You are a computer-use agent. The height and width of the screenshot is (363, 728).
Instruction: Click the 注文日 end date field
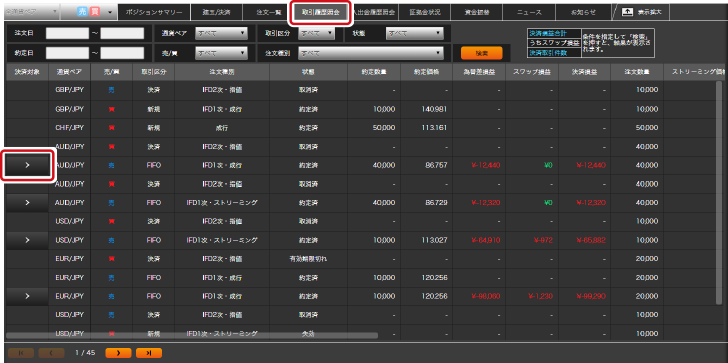coord(122,33)
